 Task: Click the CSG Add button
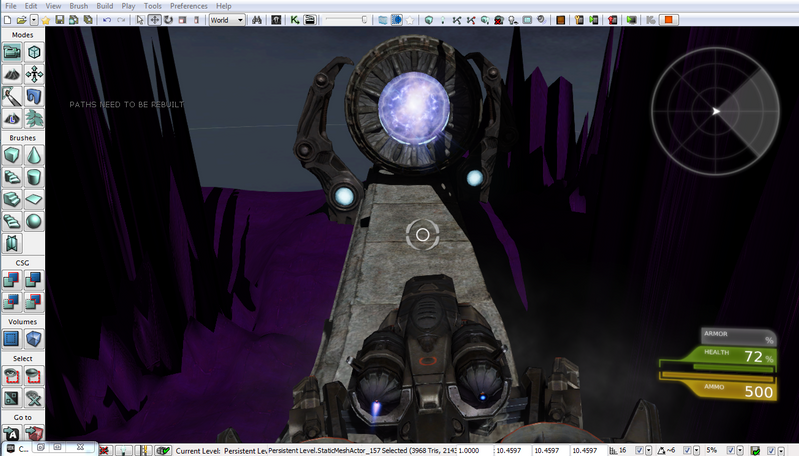click(12, 280)
